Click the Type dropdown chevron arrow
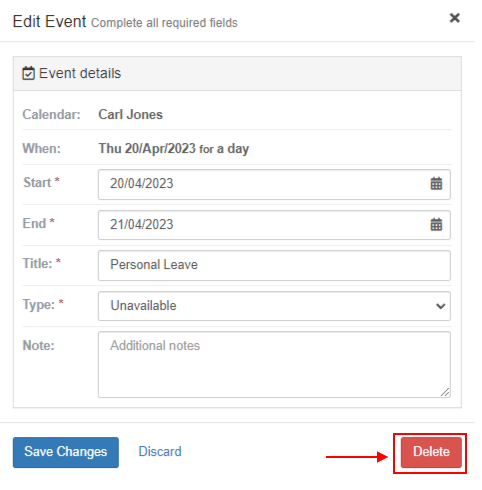Screen dimensions: 482x490 (x=441, y=306)
